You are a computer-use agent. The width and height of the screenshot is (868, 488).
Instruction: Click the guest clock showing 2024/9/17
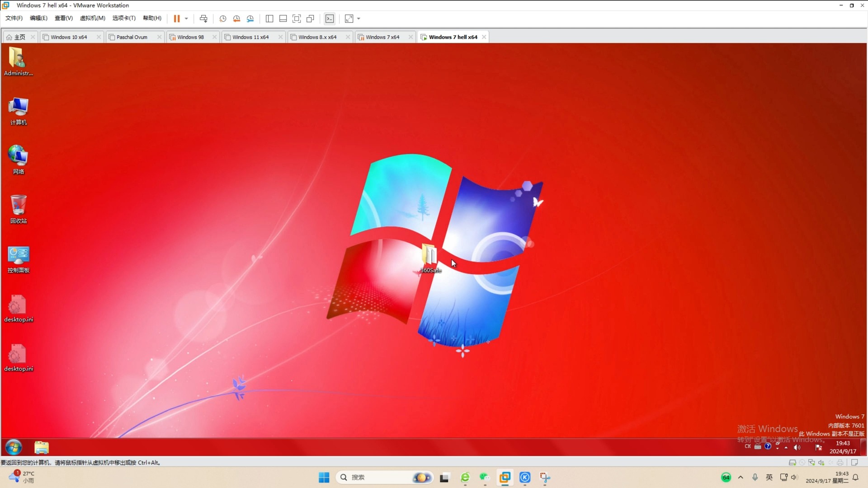point(843,447)
